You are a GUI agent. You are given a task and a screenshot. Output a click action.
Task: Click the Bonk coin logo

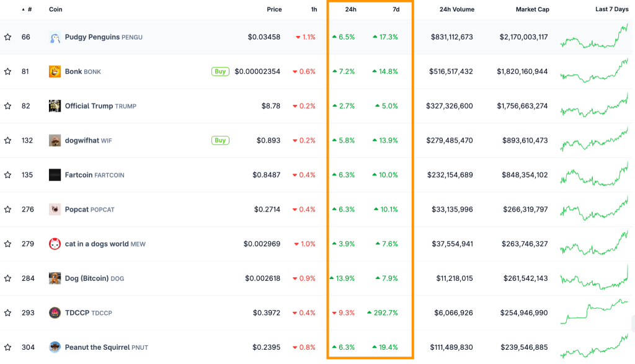pyautogui.click(x=55, y=72)
